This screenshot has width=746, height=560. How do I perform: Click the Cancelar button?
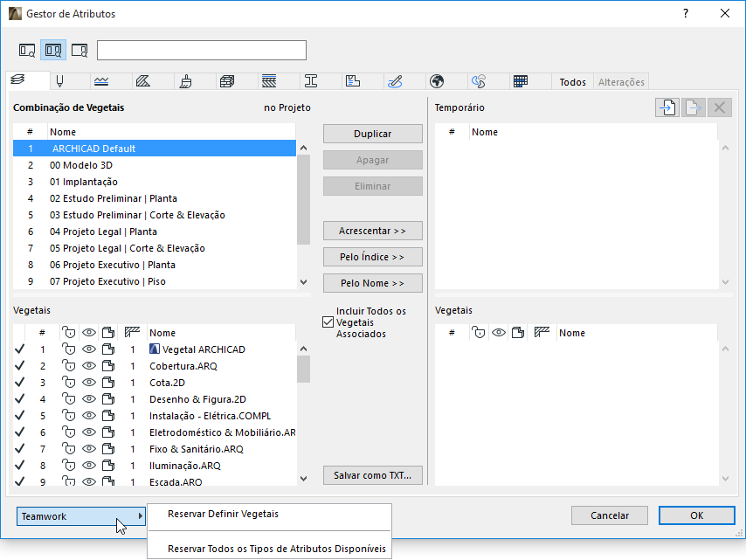(610, 515)
